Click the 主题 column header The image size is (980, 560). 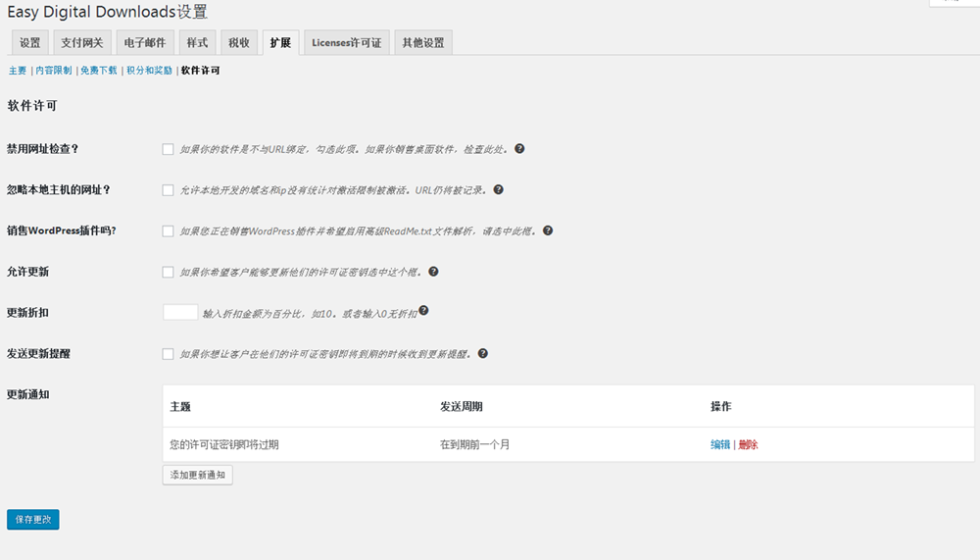180,407
